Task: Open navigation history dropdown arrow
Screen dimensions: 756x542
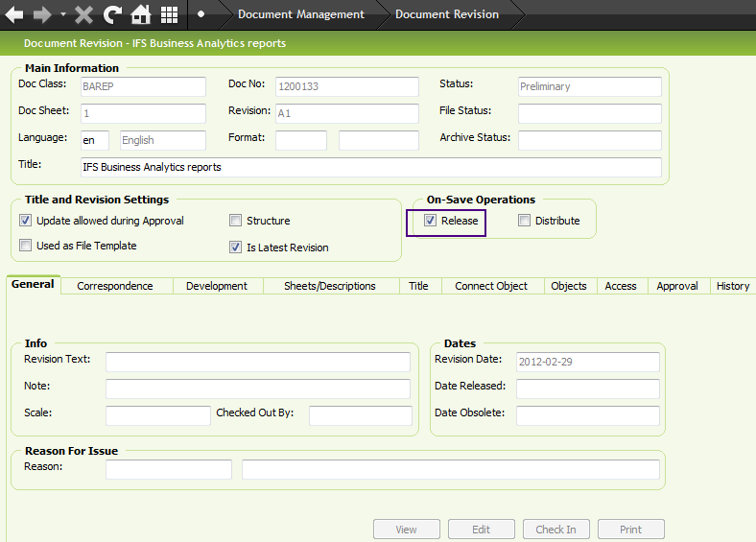Action: coord(63,14)
